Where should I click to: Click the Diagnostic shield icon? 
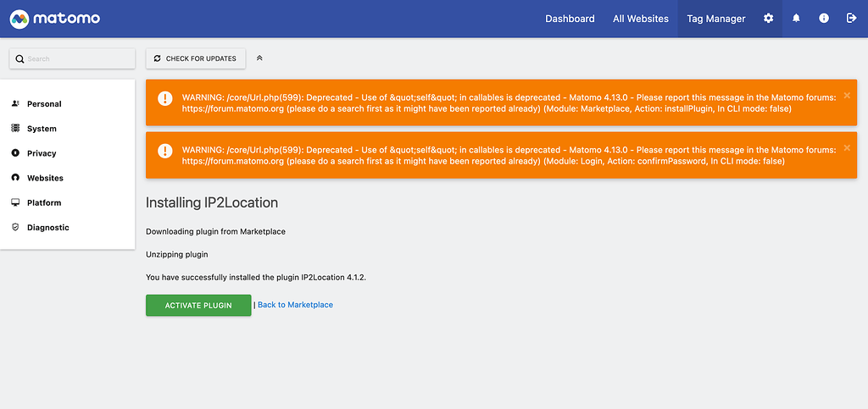point(15,227)
